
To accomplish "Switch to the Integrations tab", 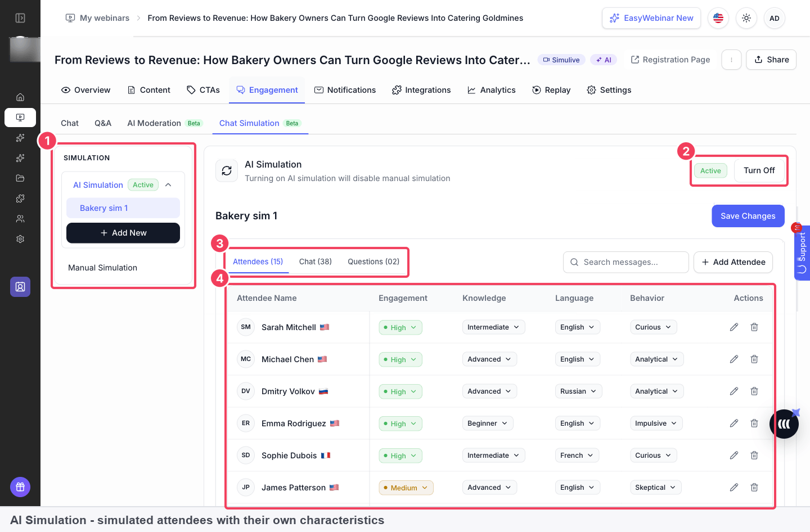I will pos(421,90).
